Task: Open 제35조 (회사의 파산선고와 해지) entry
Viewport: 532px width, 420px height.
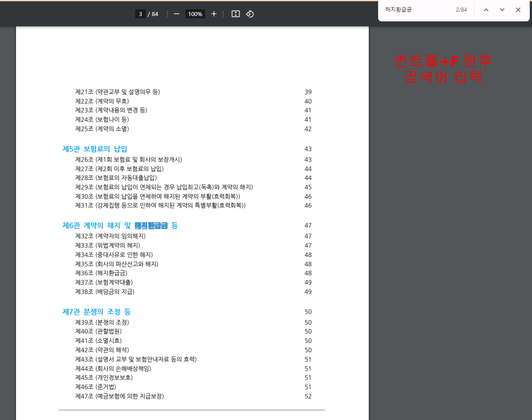Action: point(117,264)
